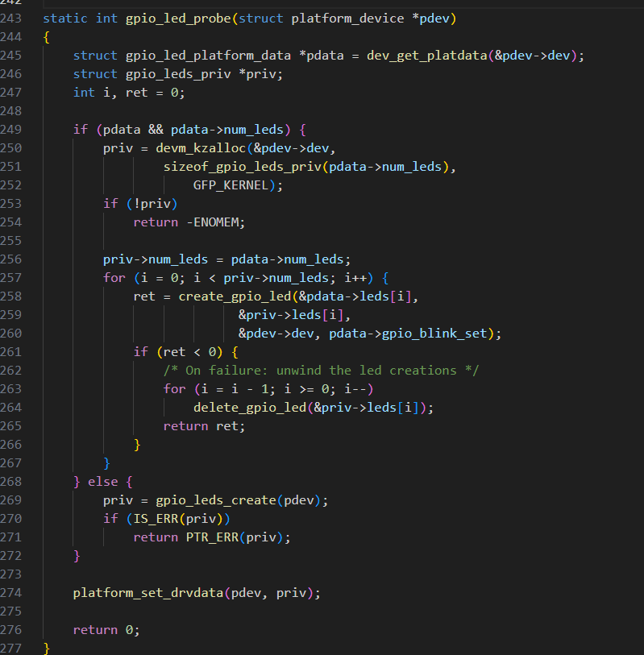Viewport: 644px width, 655px height.
Task: Click line number 274 in the gutter
Action: coord(10,593)
